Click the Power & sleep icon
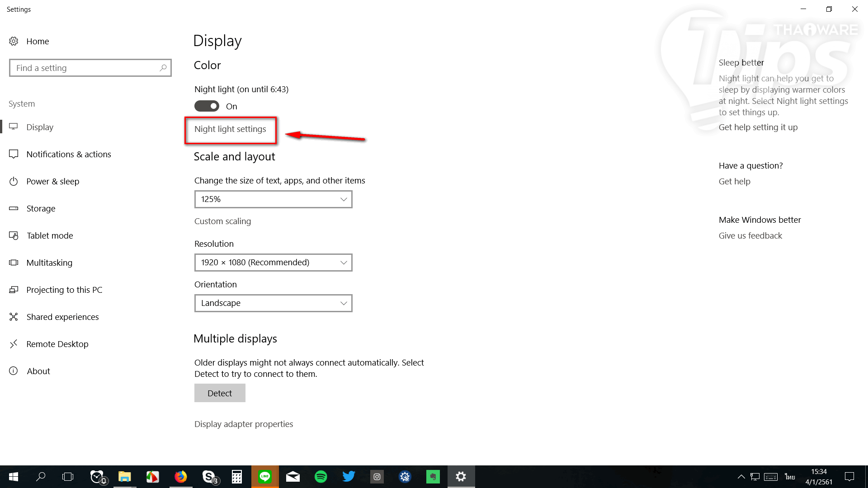This screenshot has height=488, width=868. [14, 181]
